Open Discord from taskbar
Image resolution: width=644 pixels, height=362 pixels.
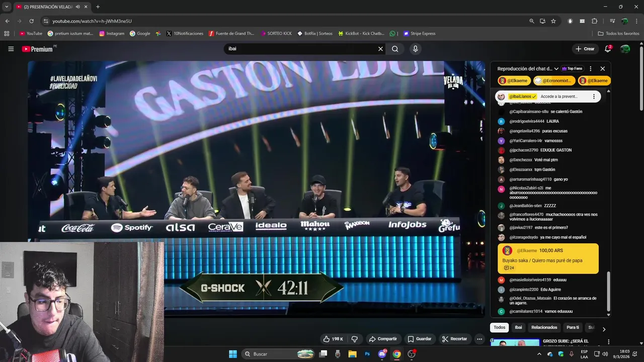382,354
